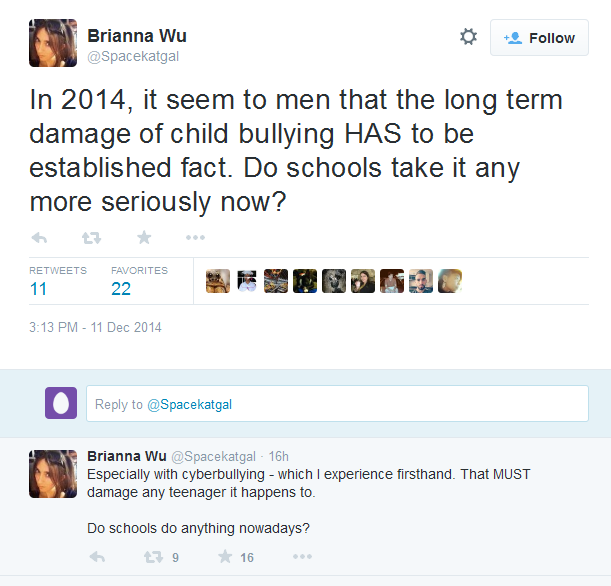Retweet the main tweet
This screenshot has height=586, width=611.
tap(92, 237)
